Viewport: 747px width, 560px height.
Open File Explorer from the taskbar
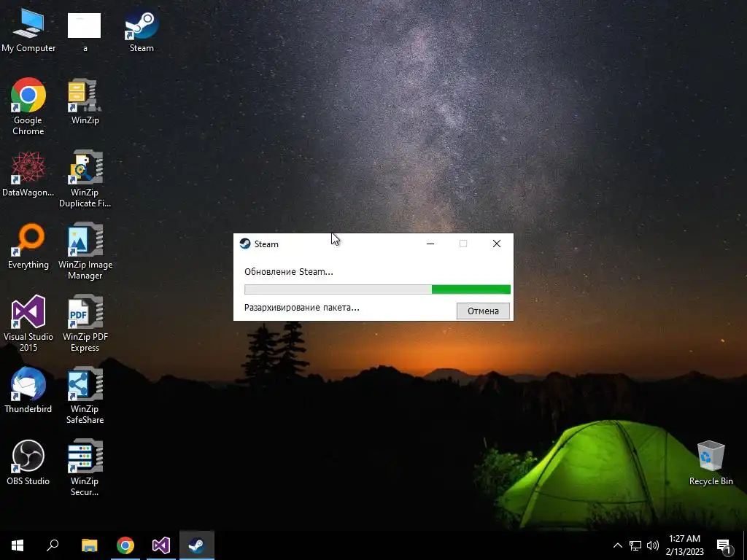[x=89, y=545]
